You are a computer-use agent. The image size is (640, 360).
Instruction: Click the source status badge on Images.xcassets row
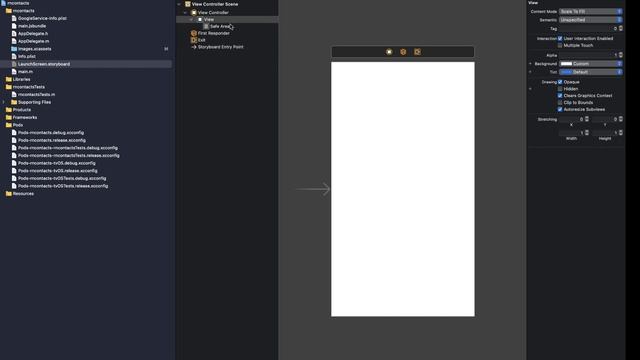(x=166, y=49)
